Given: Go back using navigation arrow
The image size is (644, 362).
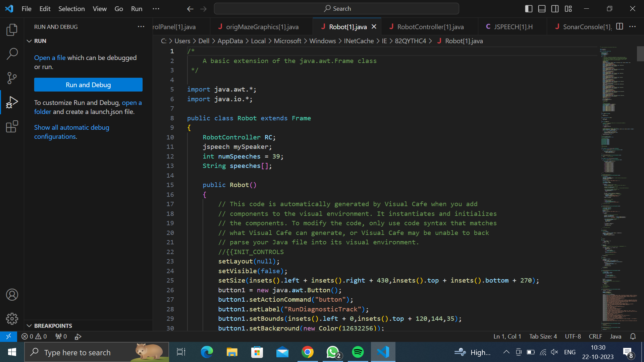Looking at the screenshot, I should 190,9.
